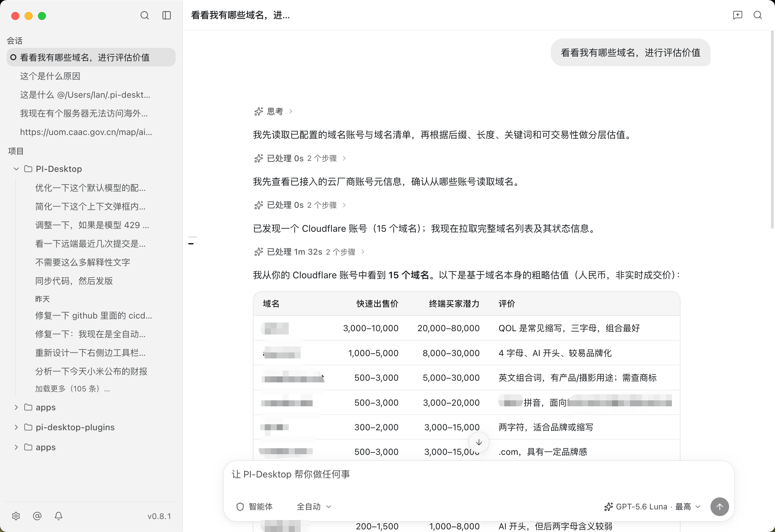Click the version label v0.8.1
This screenshot has width=775, height=532.
pos(159,516)
